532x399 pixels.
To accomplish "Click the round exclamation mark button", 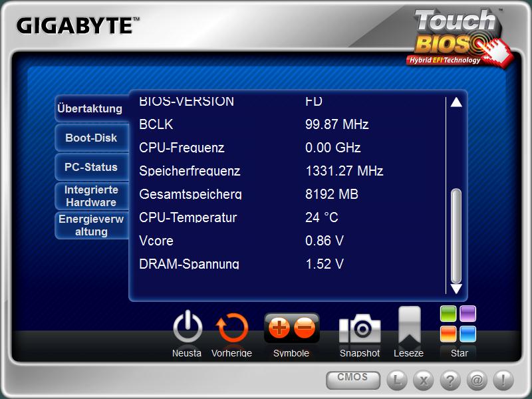I will tap(503, 380).
